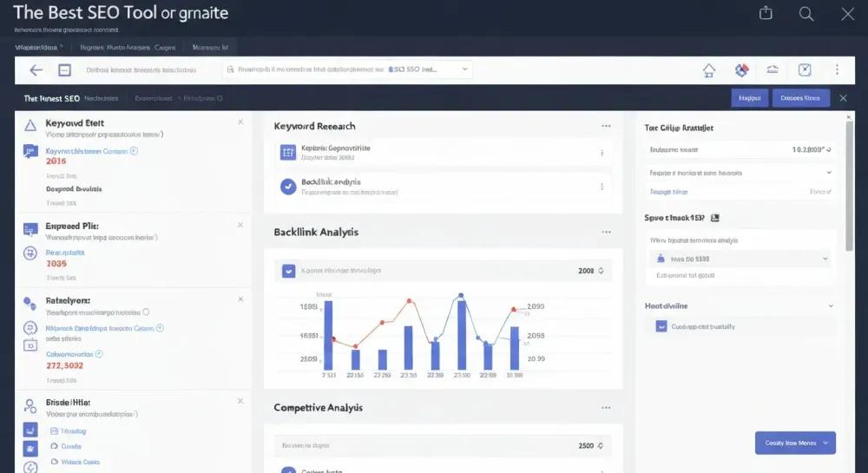
Task: Open three-dot menu of Competitive Analysis card
Action: [x=606, y=408]
